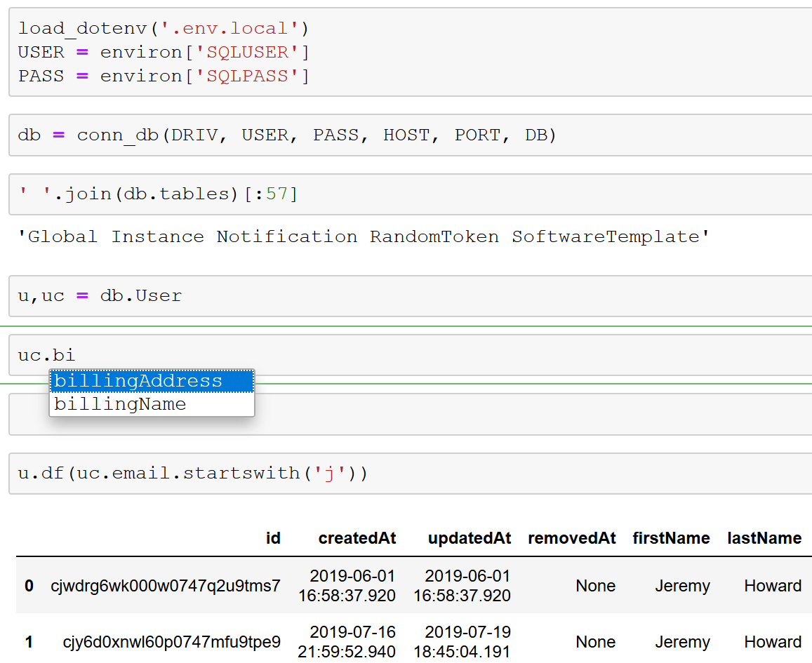Click the 'SQLPASS' environment key

(246, 75)
